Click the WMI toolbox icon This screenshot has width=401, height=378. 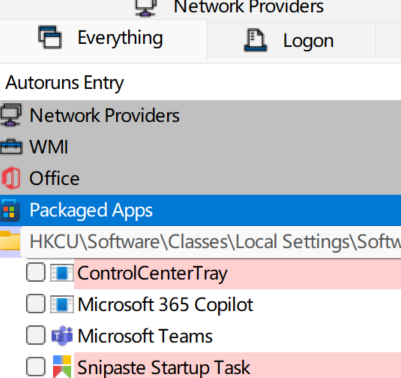(11, 147)
